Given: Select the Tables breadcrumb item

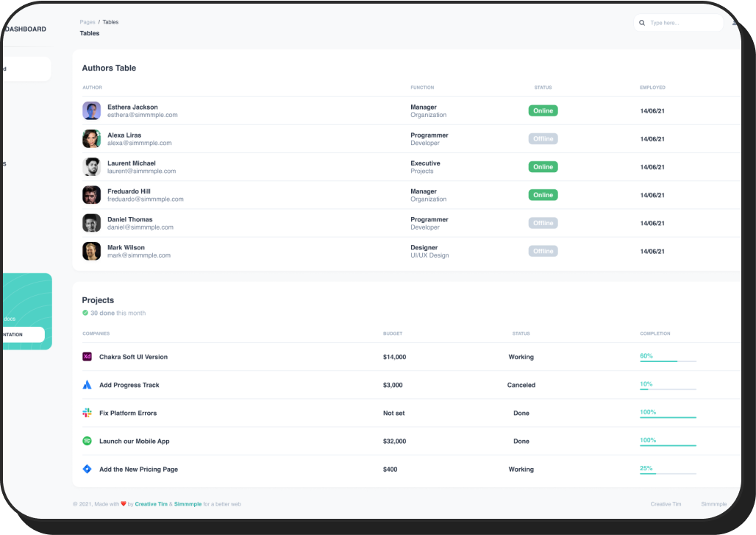Looking at the screenshot, I should click(110, 22).
